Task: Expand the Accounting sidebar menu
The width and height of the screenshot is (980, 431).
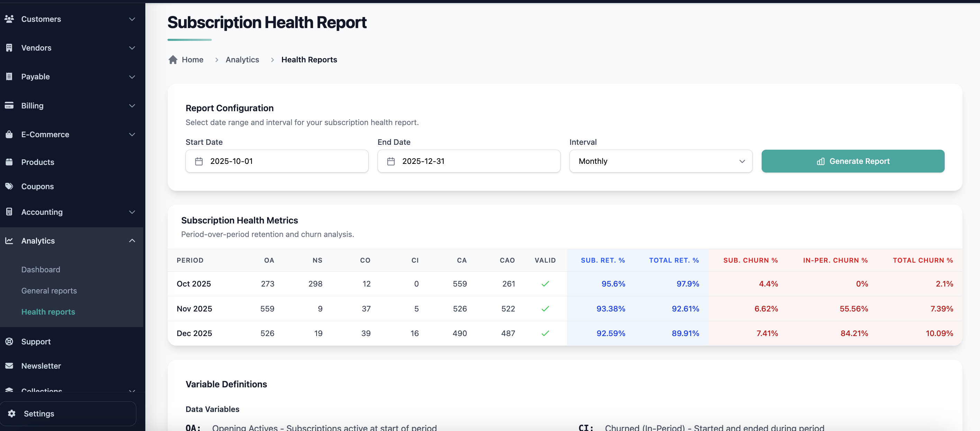Action: (131, 212)
